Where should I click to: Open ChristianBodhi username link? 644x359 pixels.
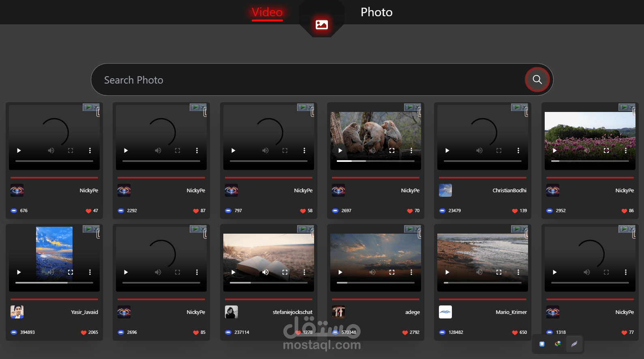tap(509, 190)
